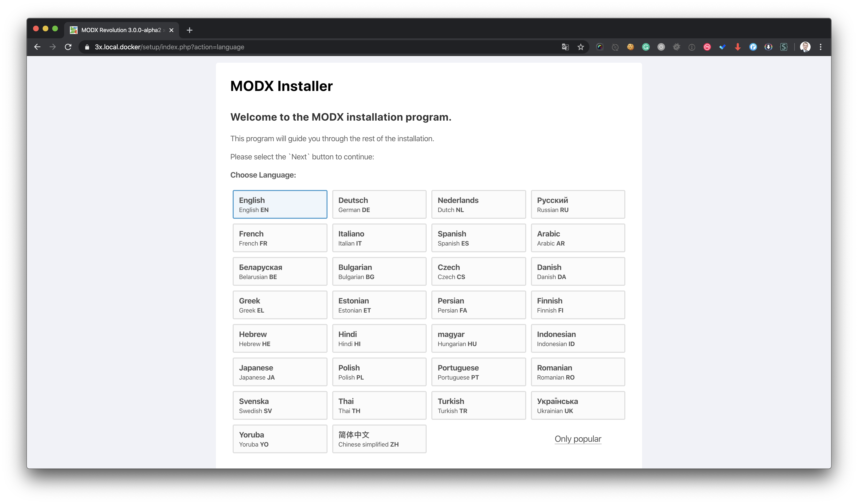Choose Estonian ET language option
This screenshot has width=858, height=504.
point(379,305)
